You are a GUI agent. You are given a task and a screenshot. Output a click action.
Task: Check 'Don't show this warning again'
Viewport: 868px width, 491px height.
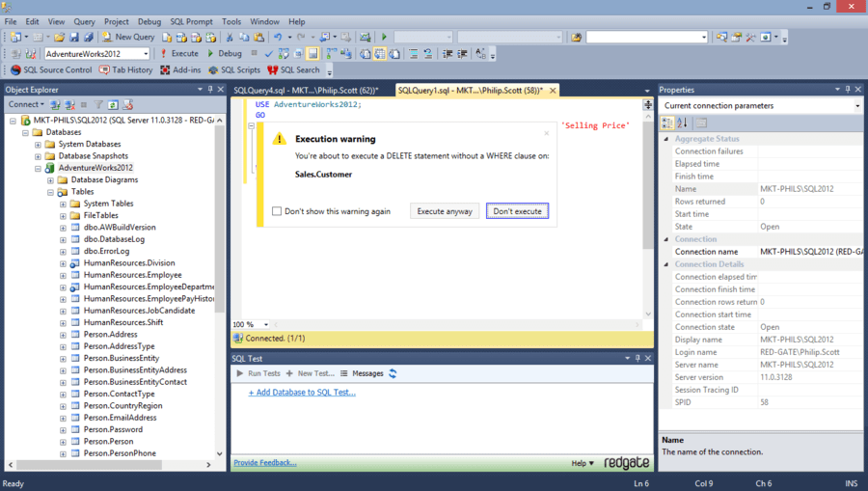[x=277, y=211]
